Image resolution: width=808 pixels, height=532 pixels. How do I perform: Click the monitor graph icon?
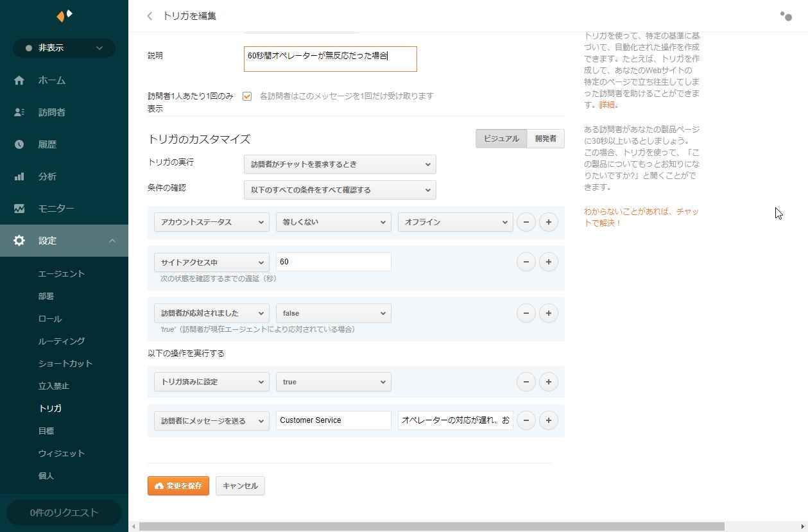19,209
